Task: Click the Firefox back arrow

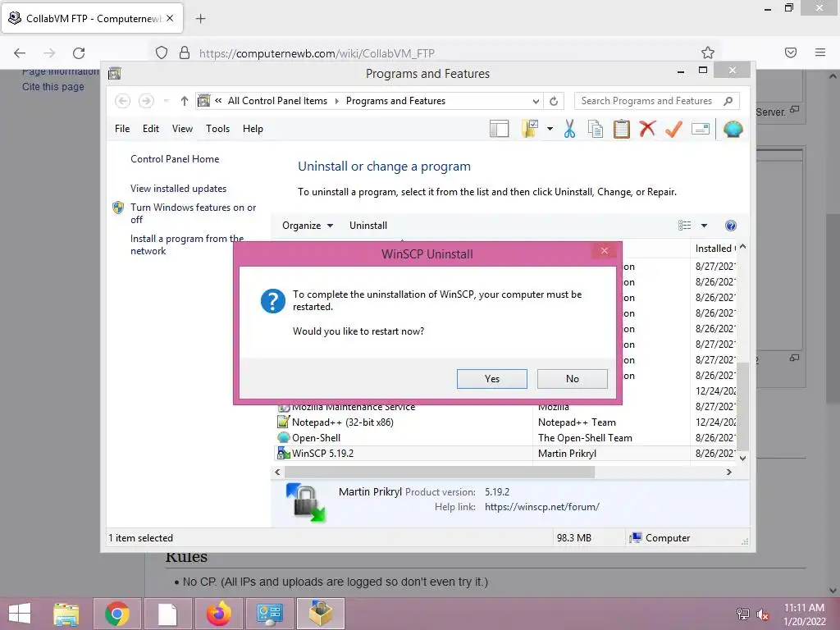Action: pos(20,52)
